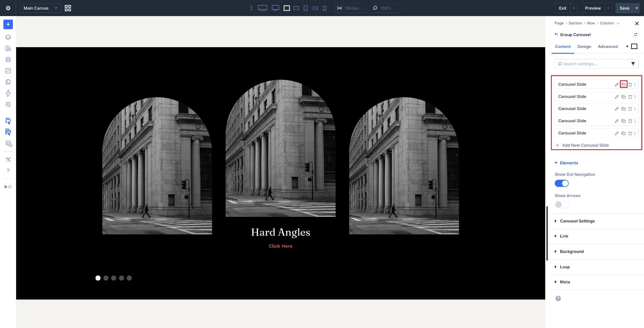Select the phone portrait preview icon
This screenshot has height=328, width=644.
(x=325, y=8)
